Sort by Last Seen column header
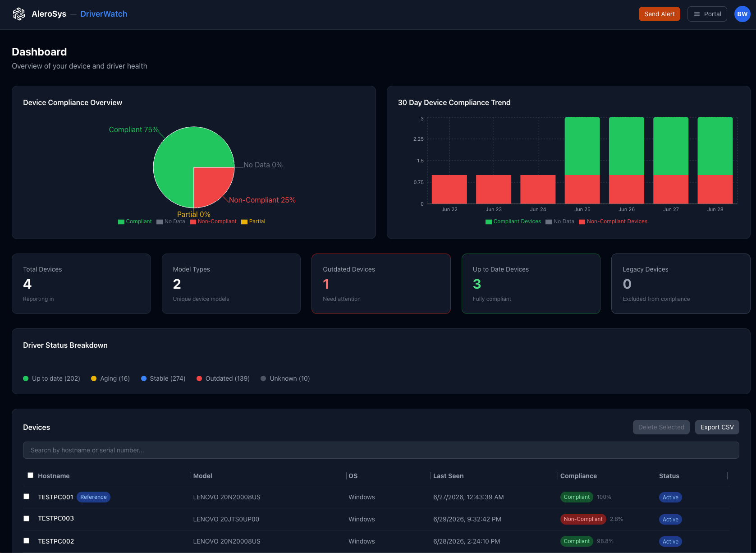Viewport: 756px width, 553px height. 448,476
